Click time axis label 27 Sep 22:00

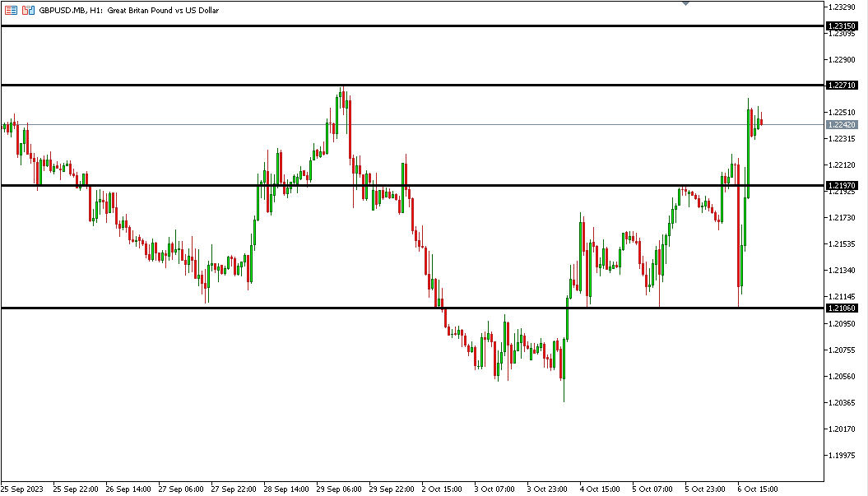tap(234, 489)
